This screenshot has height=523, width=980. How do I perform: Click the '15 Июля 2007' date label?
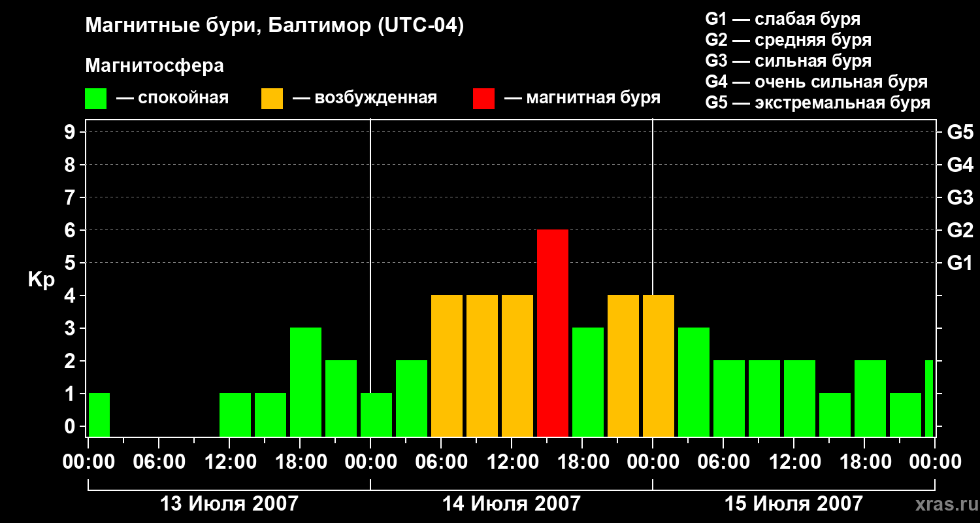pos(794,503)
